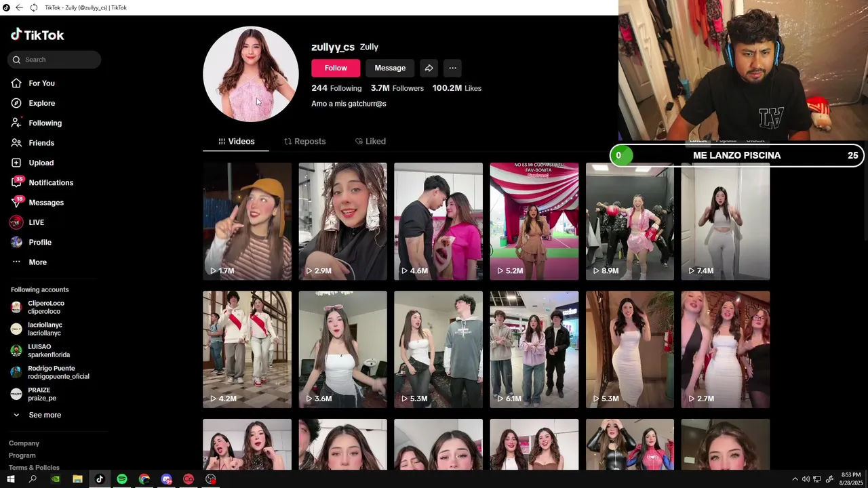Screen dimensions: 868x488
Task: Select the Videos tab
Action: tap(236, 142)
